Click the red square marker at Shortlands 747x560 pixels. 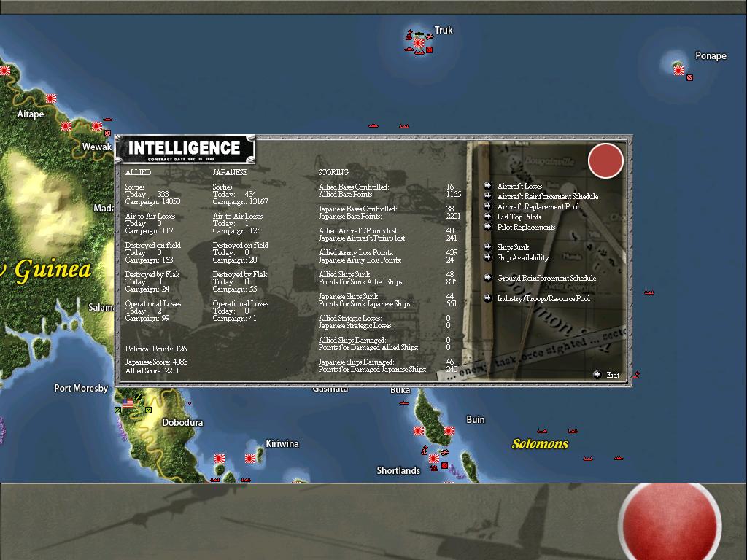[x=444, y=465]
